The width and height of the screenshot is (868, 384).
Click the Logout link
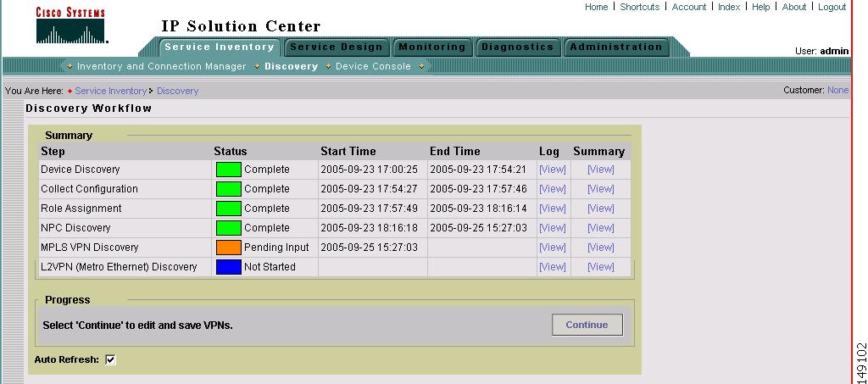pos(832,7)
